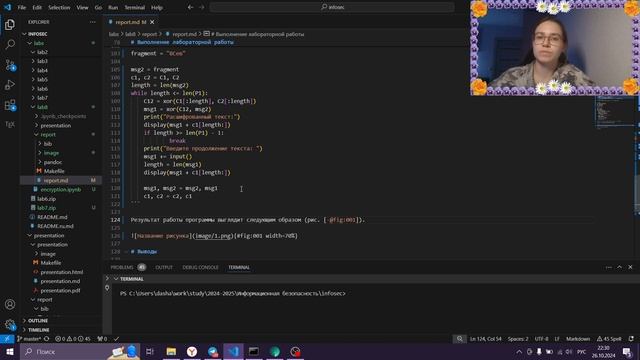This screenshot has height=360, width=640.
Task: Click the Windows taskbar search field
Action: point(80,351)
